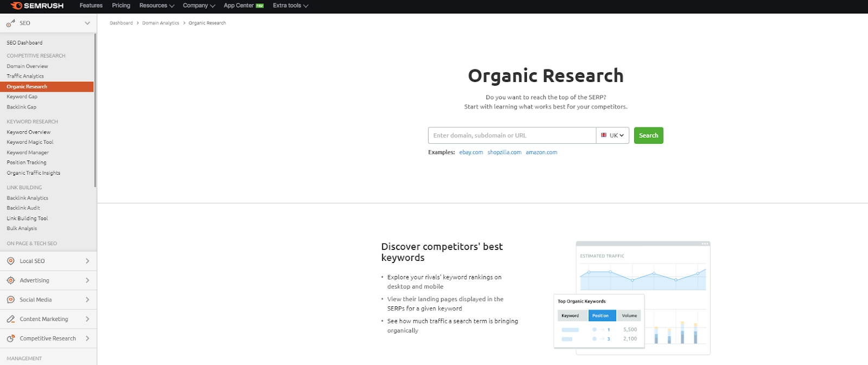The width and height of the screenshot is (868, 365).
Task: Expand Competitive Research section arrow
Action: (x=87, y=338)
